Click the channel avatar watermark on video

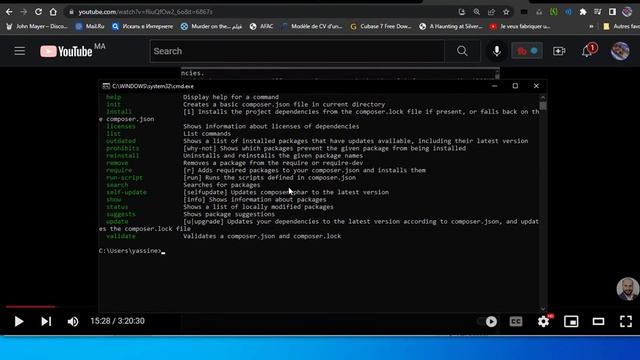627,289
